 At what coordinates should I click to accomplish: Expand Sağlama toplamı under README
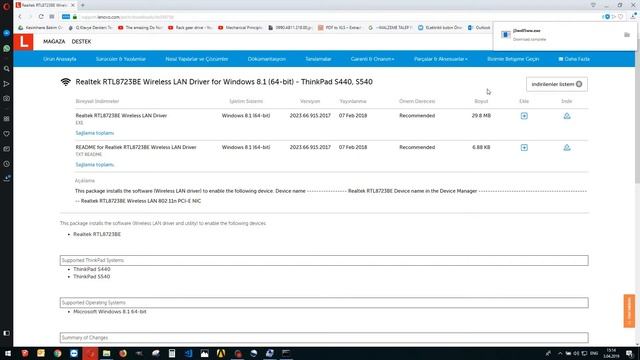(x=95, y=164)
